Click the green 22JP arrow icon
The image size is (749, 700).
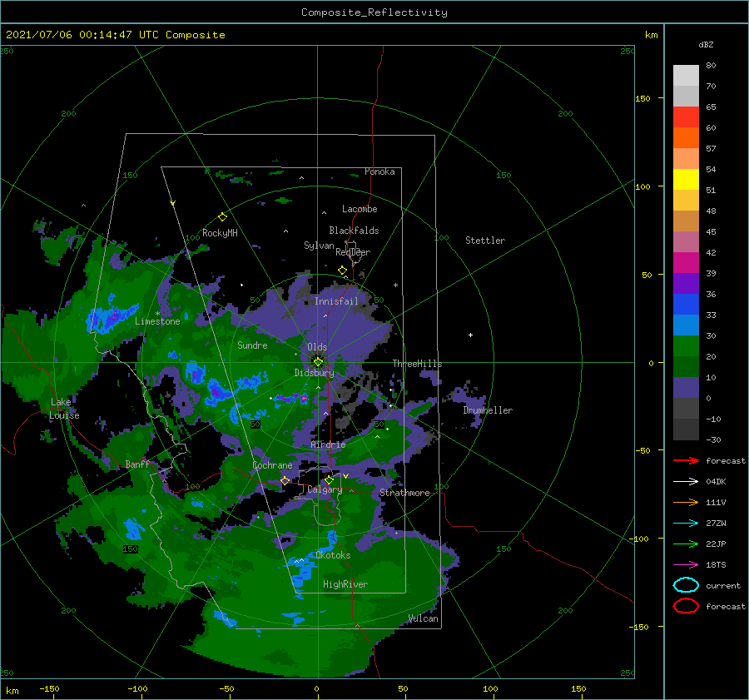686,544
